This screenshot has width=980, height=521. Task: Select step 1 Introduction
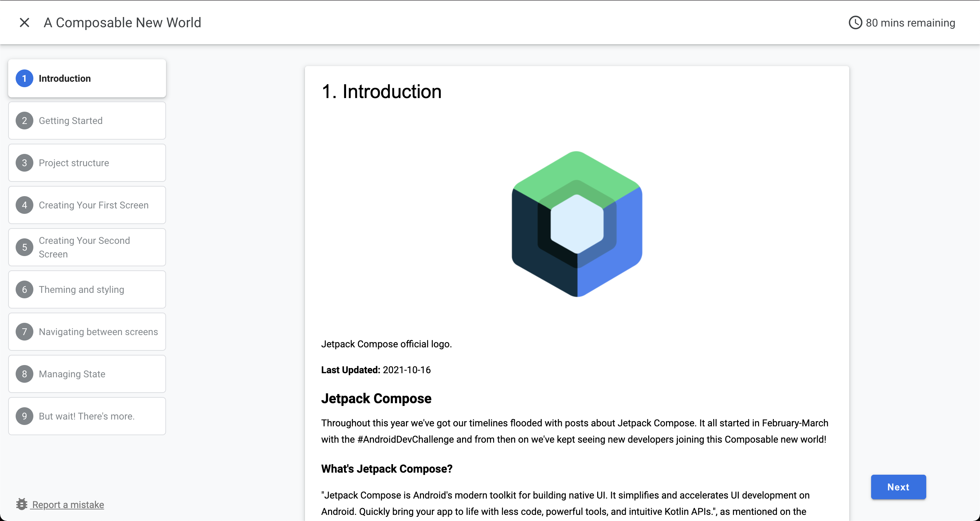pos(87,78)
